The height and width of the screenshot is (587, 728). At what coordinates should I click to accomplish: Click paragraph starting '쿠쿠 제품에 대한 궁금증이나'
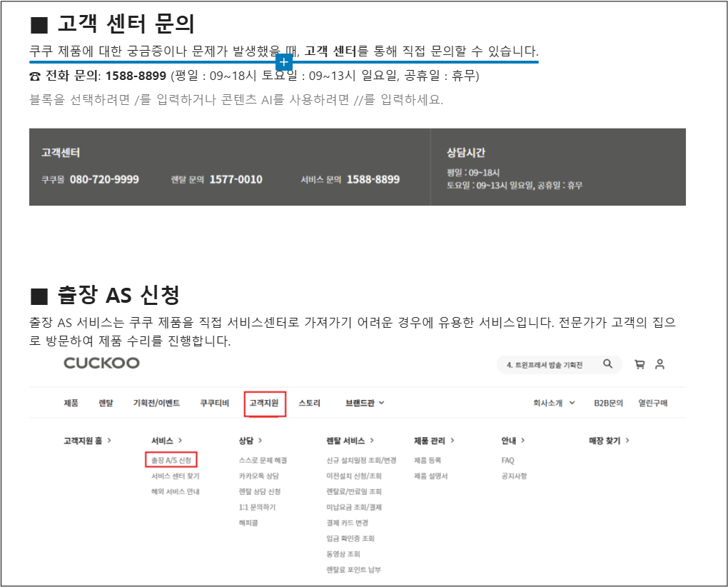[x=283, y=51]
